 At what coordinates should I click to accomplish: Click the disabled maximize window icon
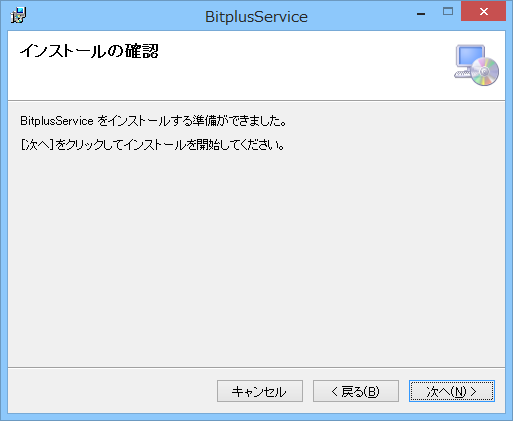point(448,12)
